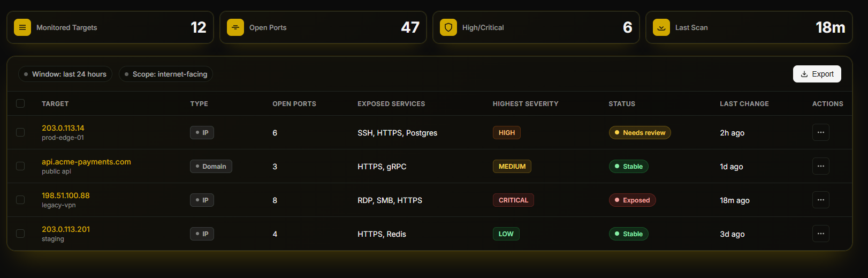868x278 pixels.
Task: Click the 'Window: last 24 hours' filter chip
Action: (x=65, y=74)
